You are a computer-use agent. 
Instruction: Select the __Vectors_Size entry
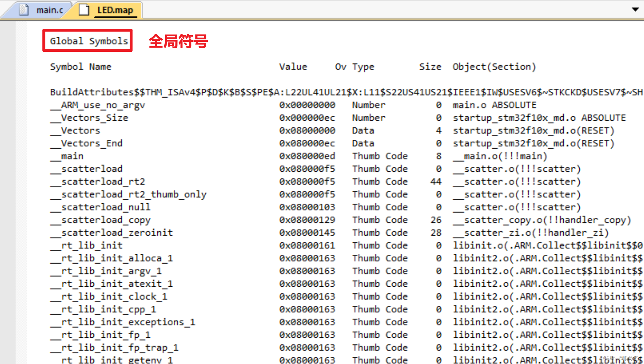[x=89, y=118]
